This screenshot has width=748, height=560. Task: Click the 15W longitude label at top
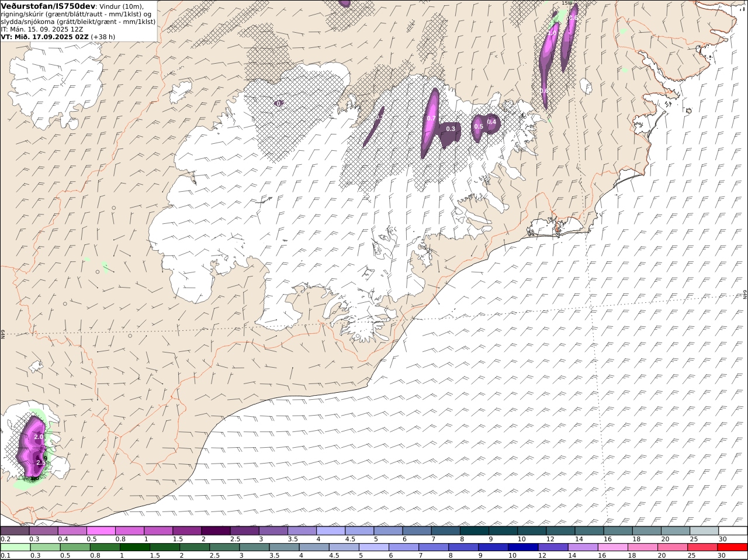pos(566,3)
